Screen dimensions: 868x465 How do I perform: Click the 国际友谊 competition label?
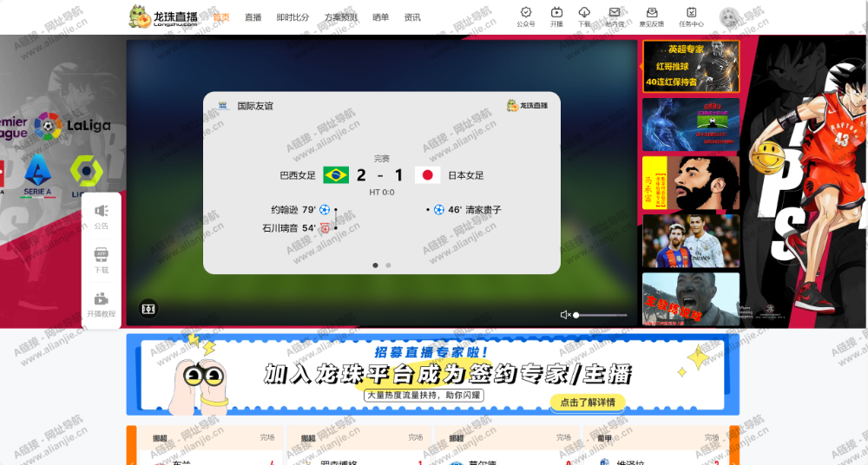pos(255,106)
